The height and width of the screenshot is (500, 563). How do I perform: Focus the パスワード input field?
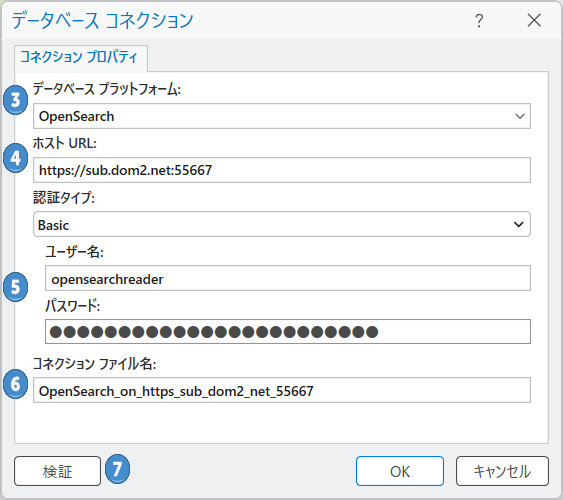pyautogui.click(x=288, y=332)
